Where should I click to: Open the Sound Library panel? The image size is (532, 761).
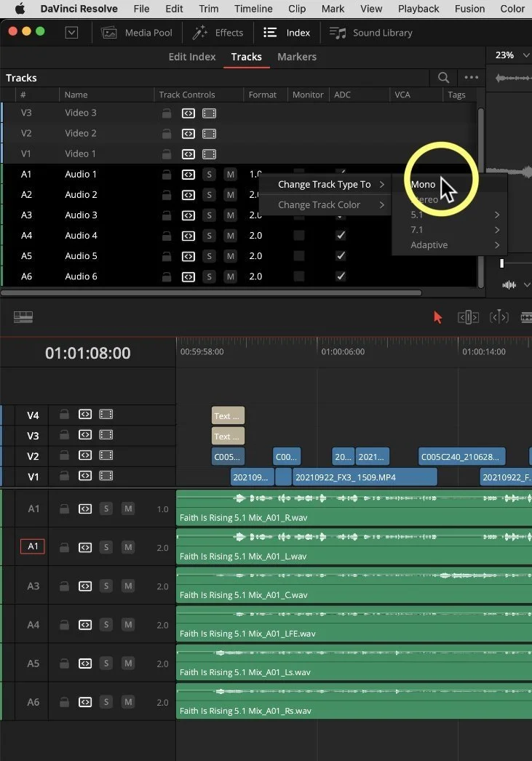pos(371,33)
